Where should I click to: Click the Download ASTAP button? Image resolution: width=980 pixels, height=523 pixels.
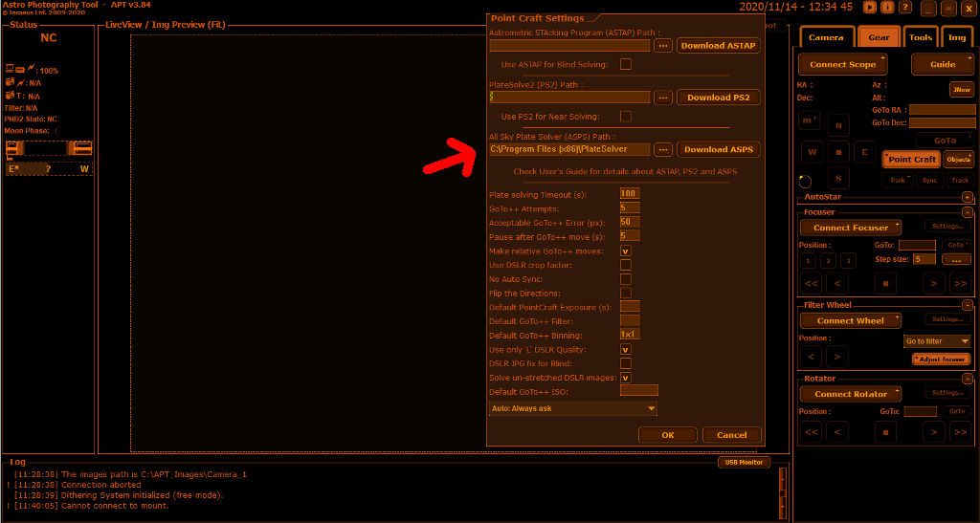coord(719,45)
